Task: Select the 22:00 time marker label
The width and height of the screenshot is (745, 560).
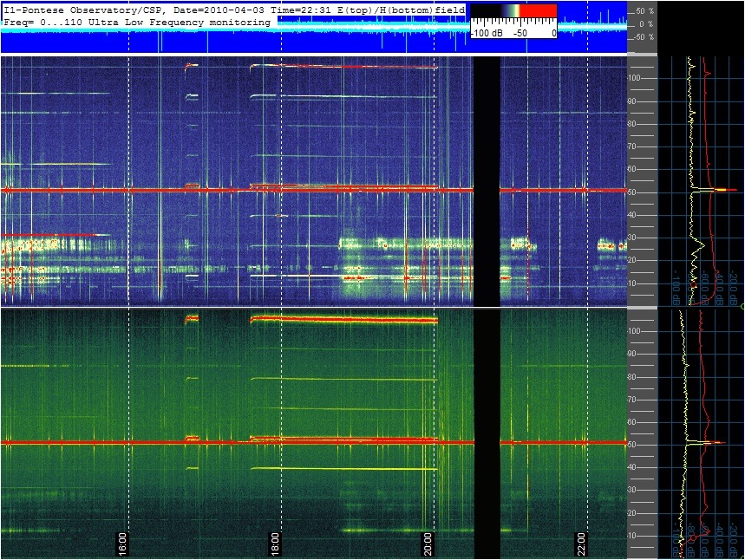Action: point(581,544)
